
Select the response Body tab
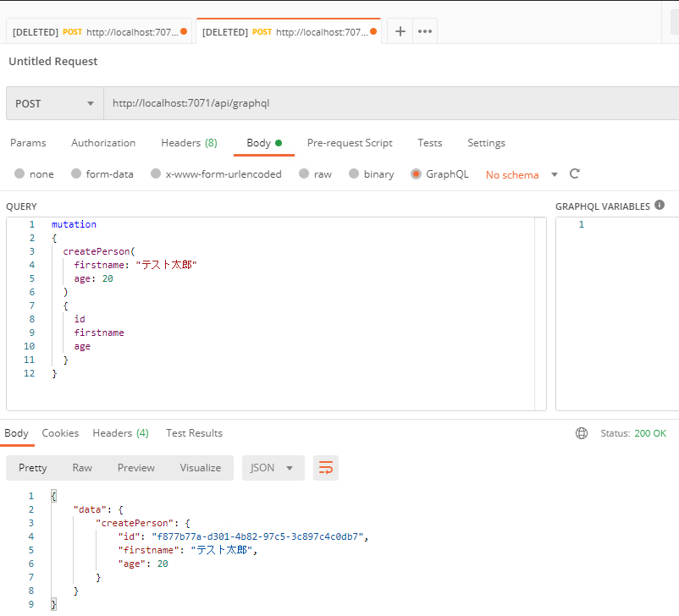point(16,433)
